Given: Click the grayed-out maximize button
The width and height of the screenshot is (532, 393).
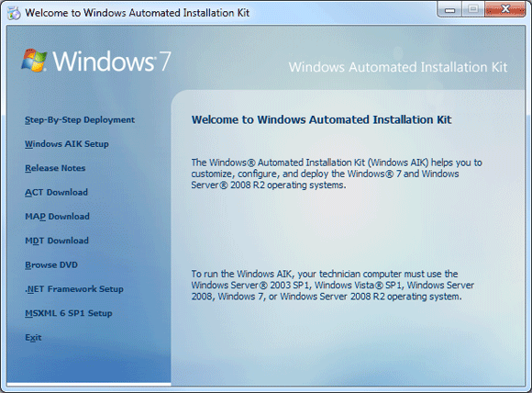Looking at the screenshot, I should (x=473, y=9).
